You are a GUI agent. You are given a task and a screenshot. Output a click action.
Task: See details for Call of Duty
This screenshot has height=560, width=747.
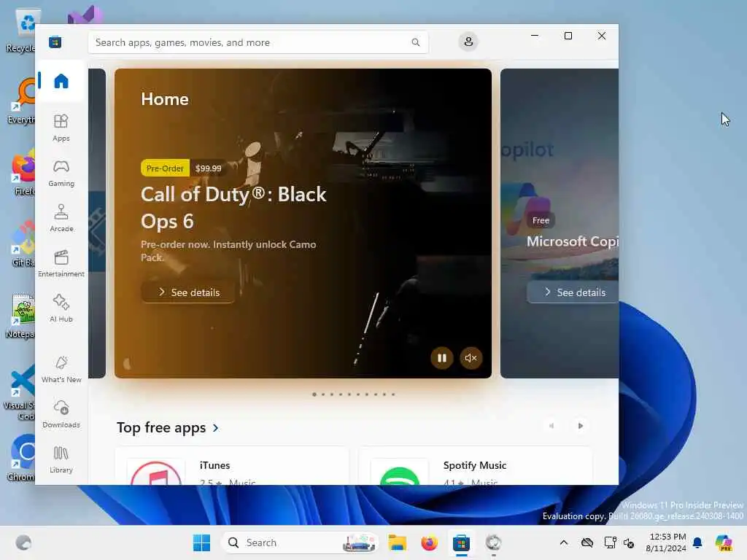(x=187, y=292)
